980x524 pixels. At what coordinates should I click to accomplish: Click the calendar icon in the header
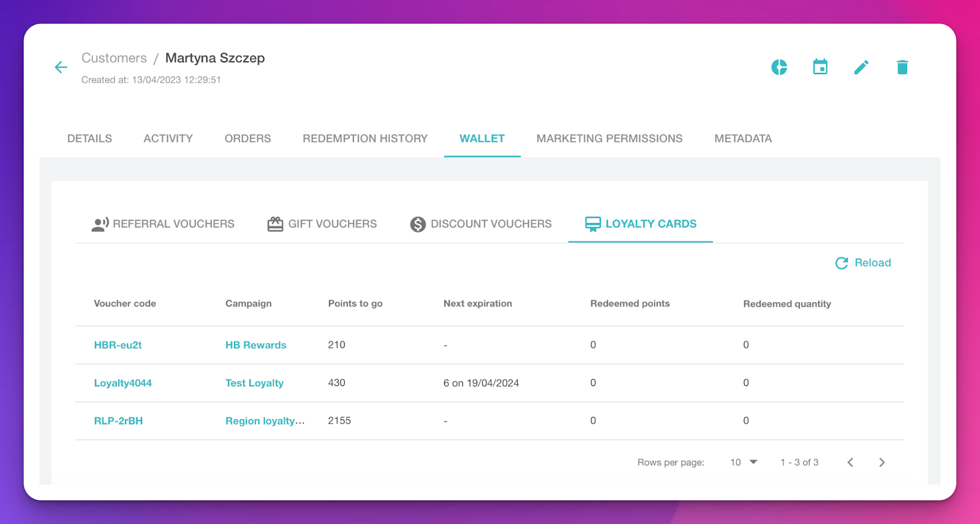pyautogui.click(x=820, y=67)
